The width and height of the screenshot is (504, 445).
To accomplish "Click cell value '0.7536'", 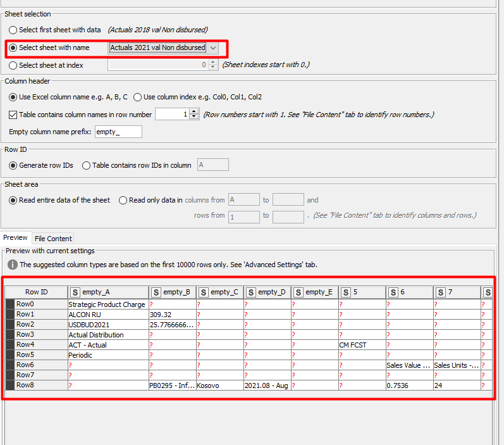I will pyautogui.click(x=410, y=385).
